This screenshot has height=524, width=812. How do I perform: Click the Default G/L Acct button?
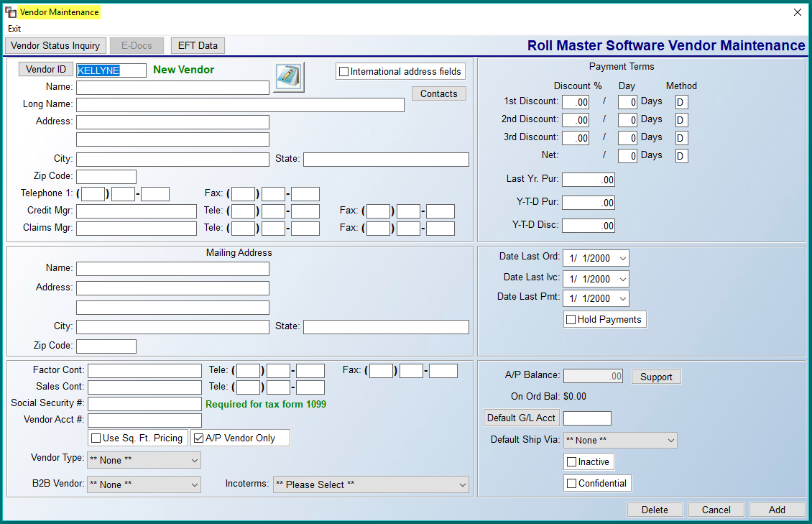point(521,418)
